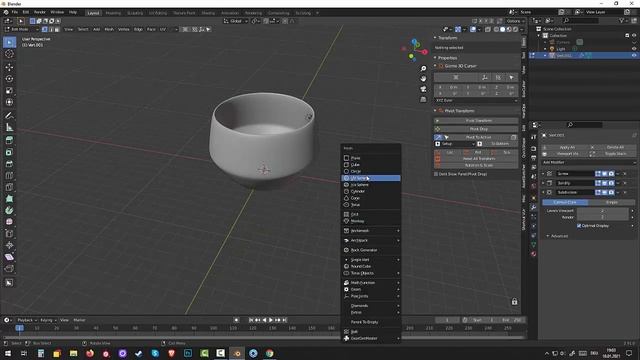This screenshot has height=360, width=640.
Task: Select the Shear tool
Action: tap(9, 257)
